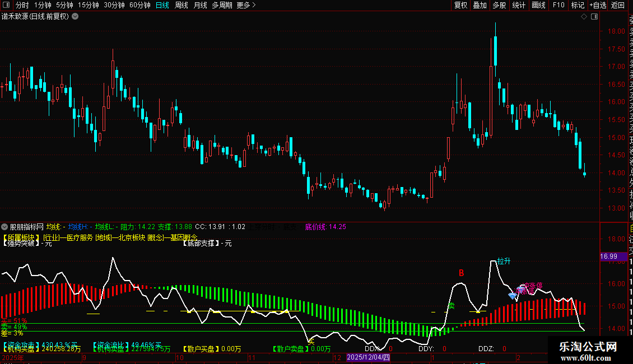
Task: Toggle the left sidebar panel icon
Action: pos(6,5)
